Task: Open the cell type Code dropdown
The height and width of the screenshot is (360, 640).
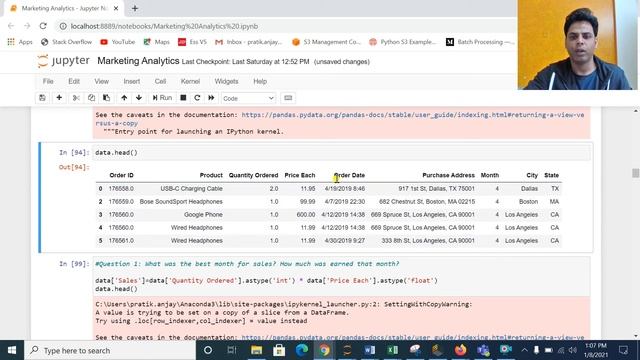Action: click(x=249, y=98)
